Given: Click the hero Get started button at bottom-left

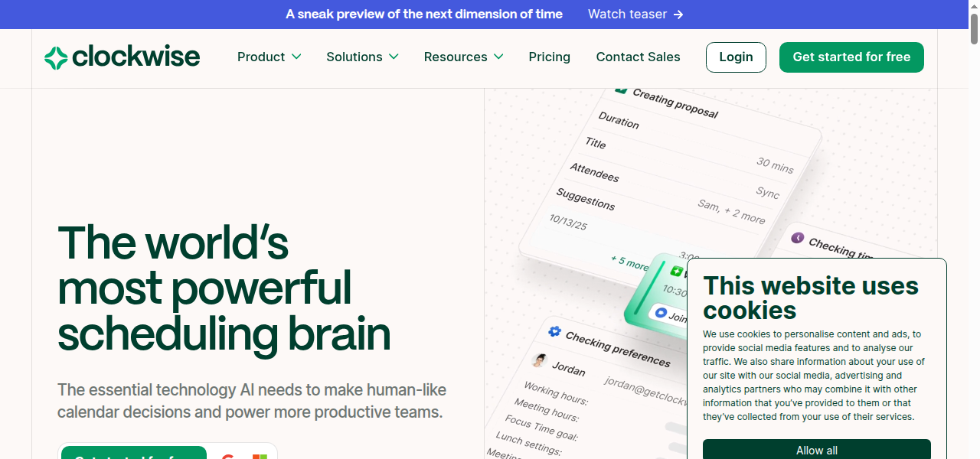Looking at the screenshot, I should [x=133, y=454].
